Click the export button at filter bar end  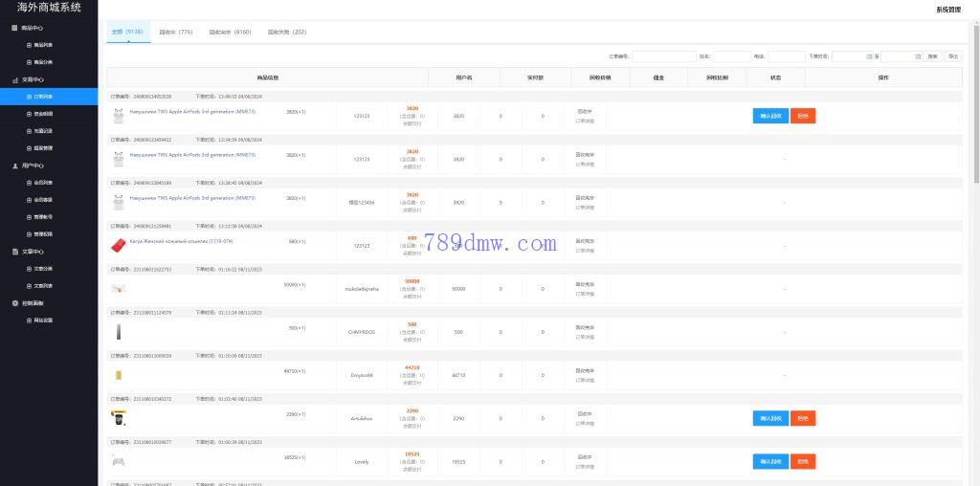[953, 56]
